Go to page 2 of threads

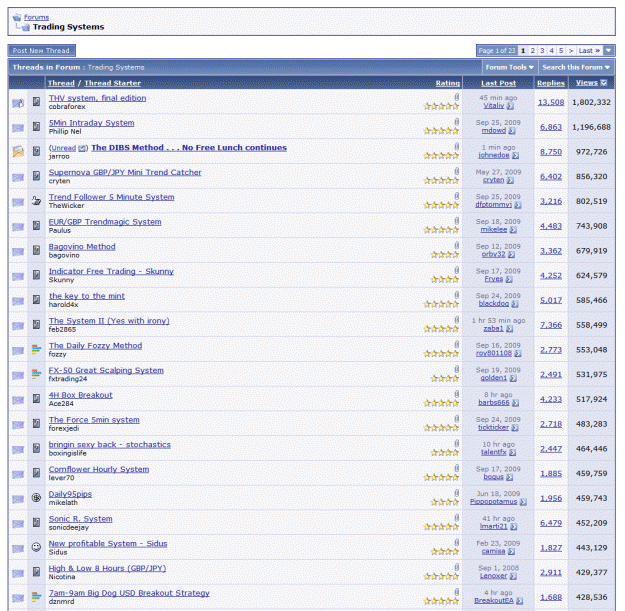point(533,51)
